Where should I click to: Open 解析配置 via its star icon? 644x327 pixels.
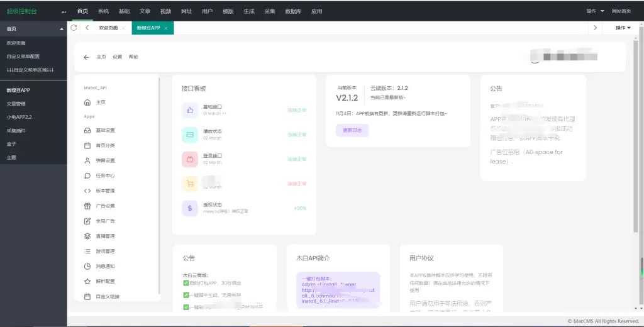[x=87, y=281]
